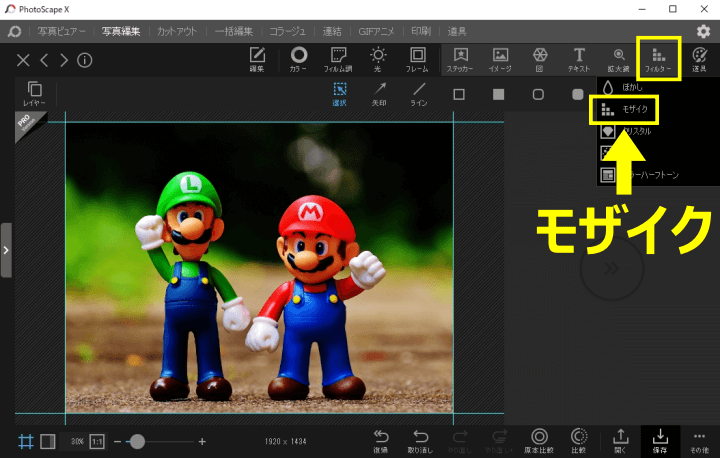Open the フィルター filter menu
Viewport: 720px width, 458px height.
tap(658, 60)
